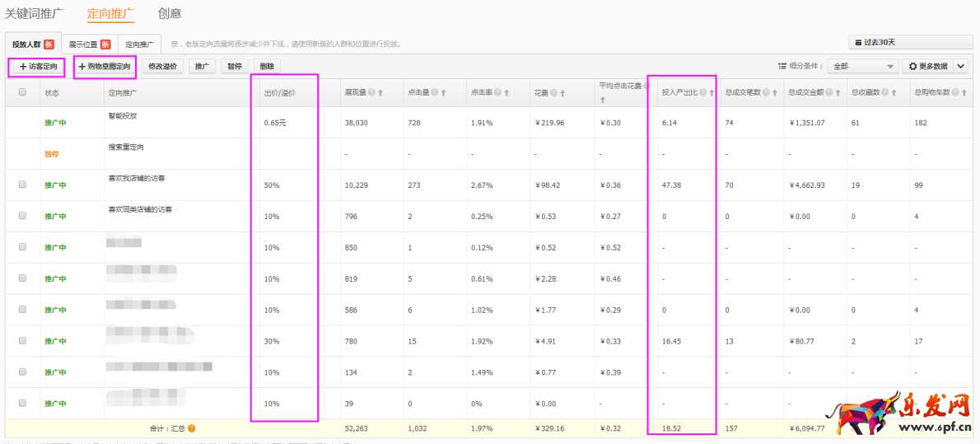The width and height of the screenshot is (980, 444).
Task: Check the box for 喜欢我店铺的访客 row
Action: pyautogui.click(x=23, y=185)
